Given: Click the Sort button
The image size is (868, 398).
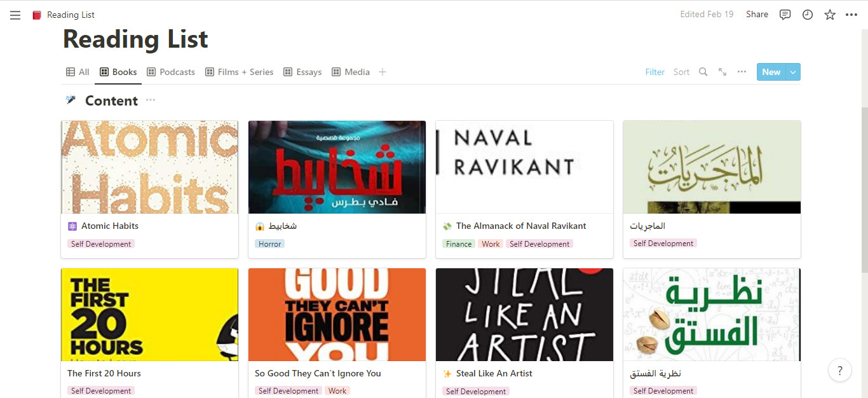Looking at the screenshot, I should pos(681,72).
